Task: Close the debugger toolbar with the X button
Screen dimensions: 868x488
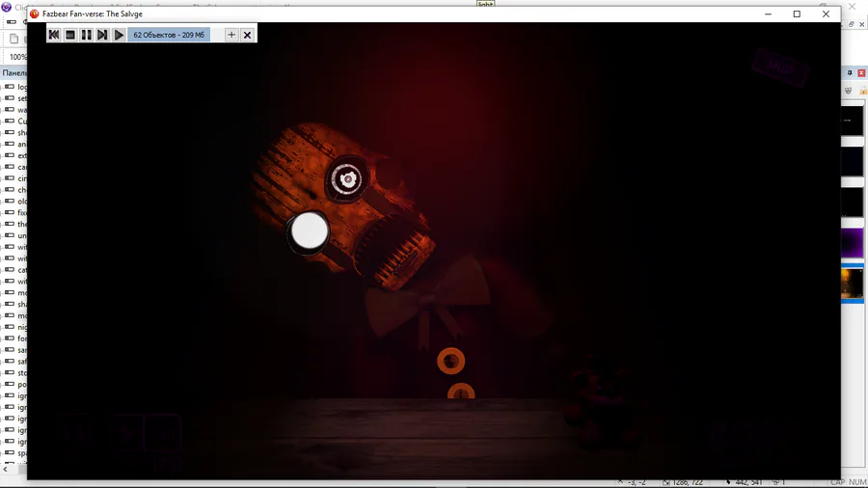Action: tap(248, 35)
